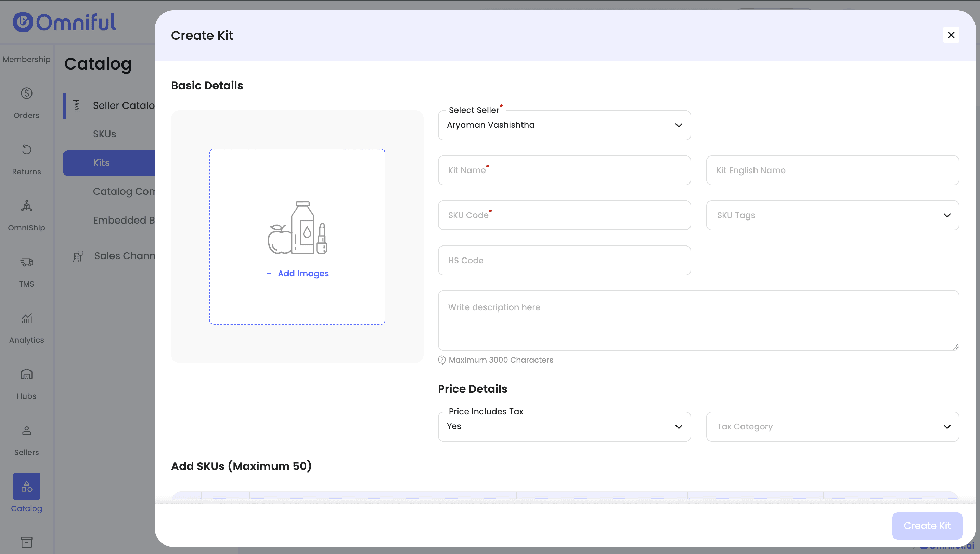Image resolution: width=980 pixels, height=554 pixels.
Task: Open the OmniShip sidebar icon
Action: (26, 206)
